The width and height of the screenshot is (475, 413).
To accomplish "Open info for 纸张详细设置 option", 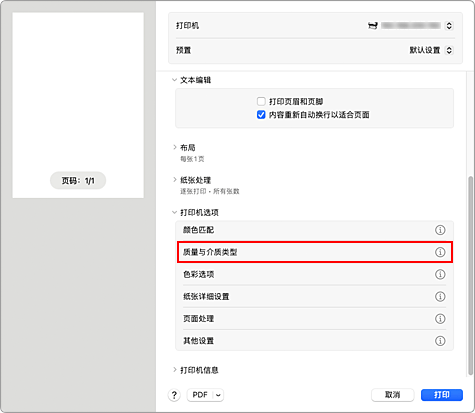I will click(440, 296).
